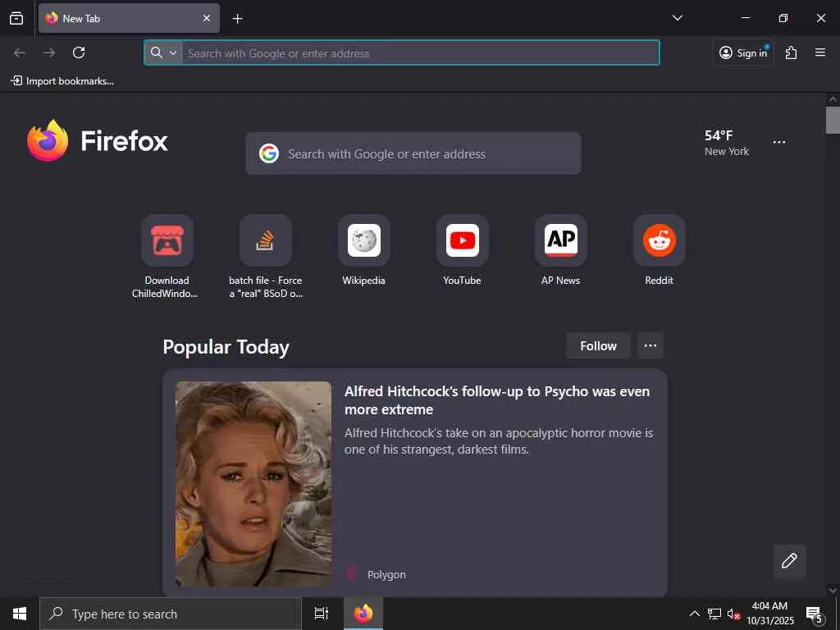The image size is (840, 630).
Task: Close the New Tab tab
Action: (206, 18)
